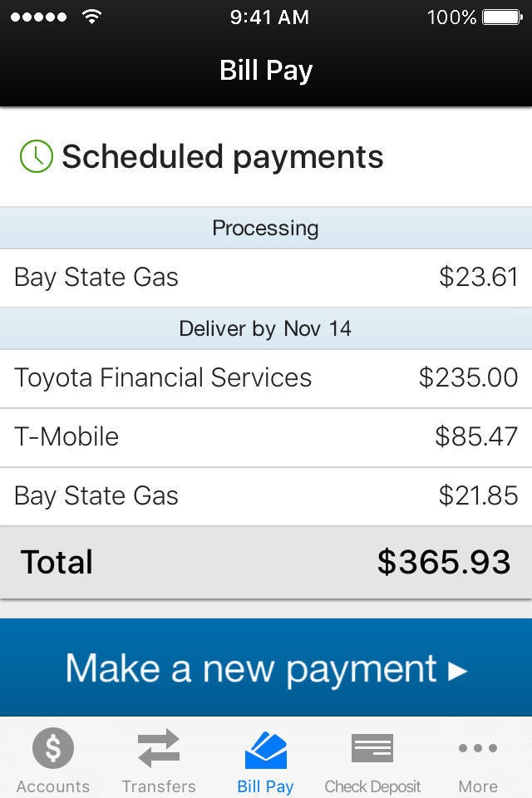This screenshot has height=798, width=532.
Task: Tap the Processing section header
Action: point(266,228)
